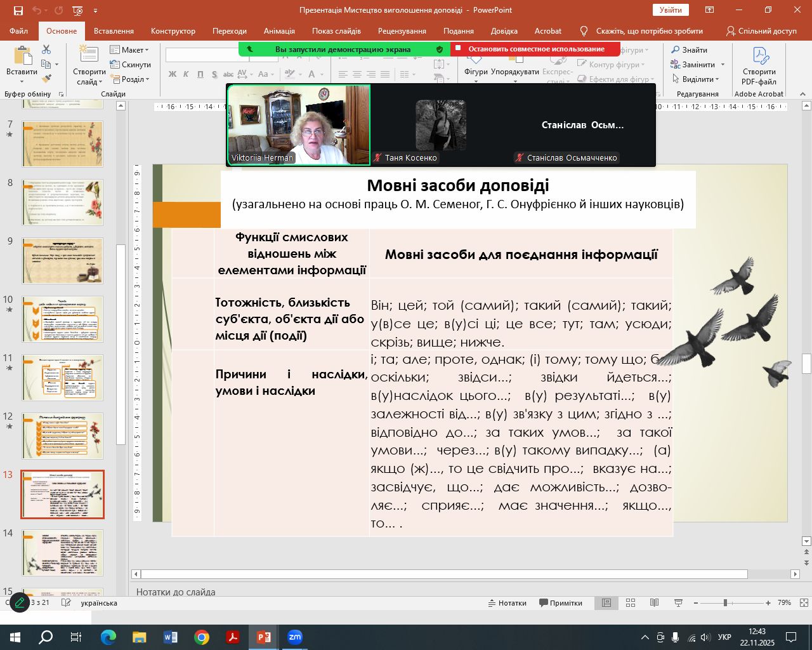The height and width of the screenshot is (650, 812).
Task: Open the Вставлення ribbon tab
Action: [x=114, y=30]
